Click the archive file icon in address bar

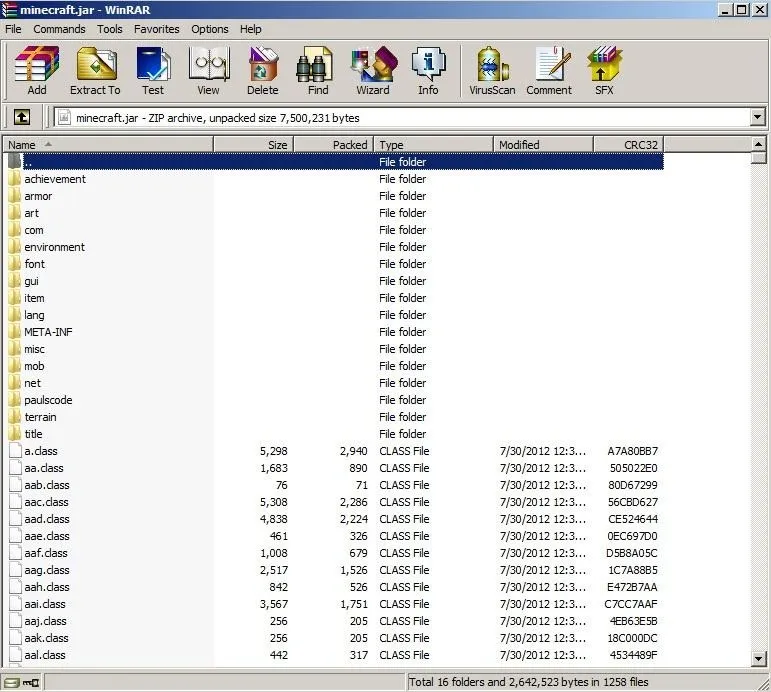pos(64,118)
